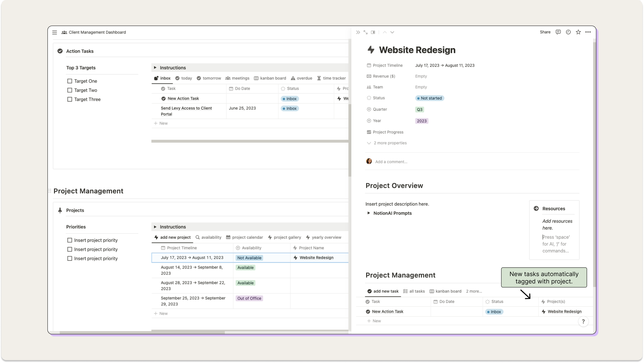Go to next page with down arrow
644x363 pixels.
click(x=392, y=32)
